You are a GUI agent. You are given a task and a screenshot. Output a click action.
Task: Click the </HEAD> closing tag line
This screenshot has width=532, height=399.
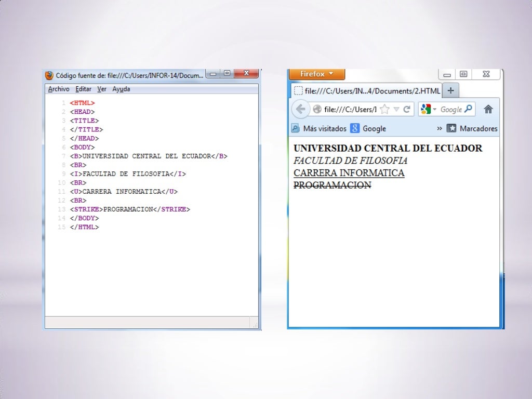pyautogui.click(x=85, y=138)
